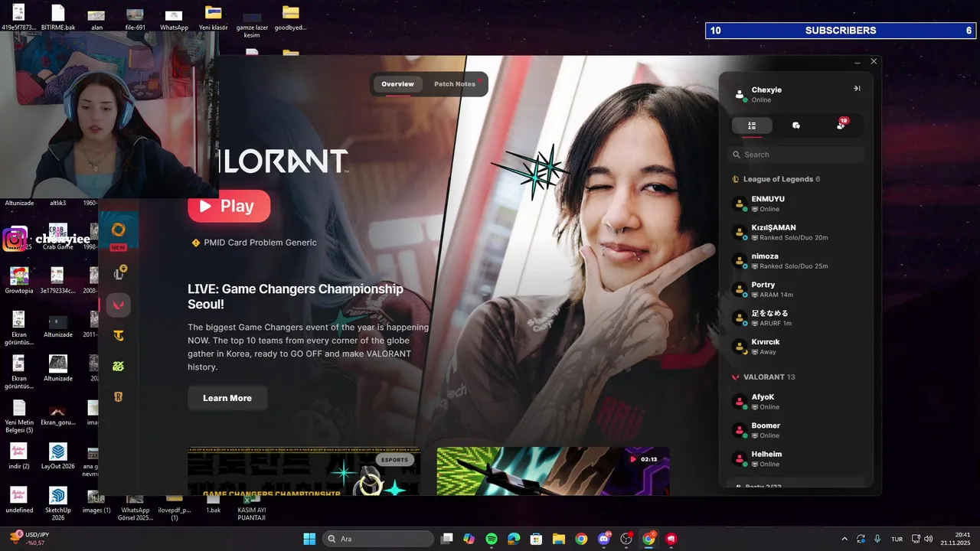980x551 pixels.
Task: Show hidden tray icons chevron
Action: [844, 539]
